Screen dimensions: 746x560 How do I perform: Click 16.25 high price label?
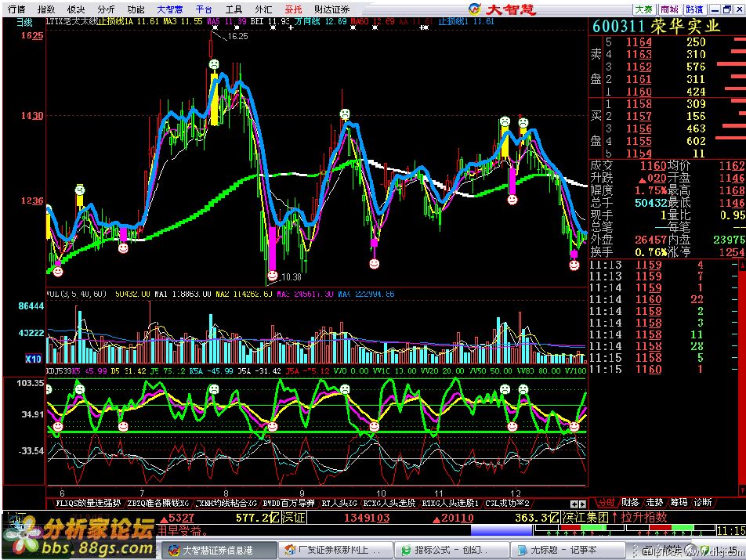tap(237, 36)
